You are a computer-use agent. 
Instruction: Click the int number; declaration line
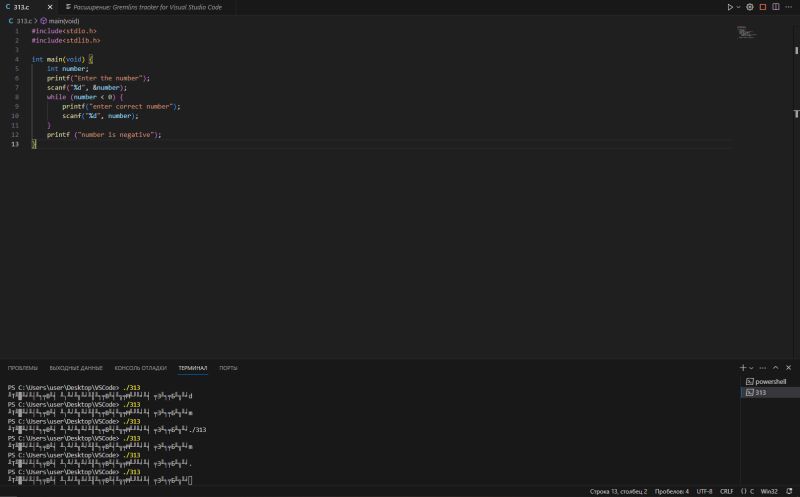point(68,68)
